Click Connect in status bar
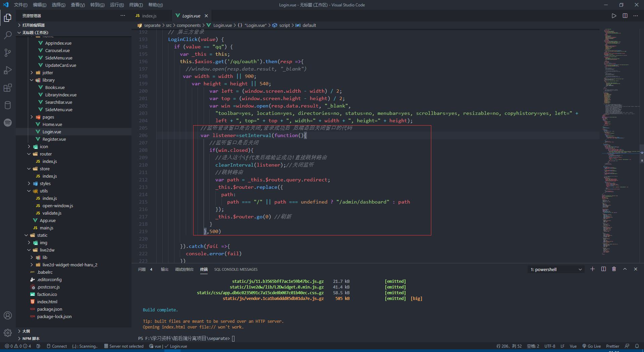The height and width of the screenshot is (352, 644). tap(57, 346)
